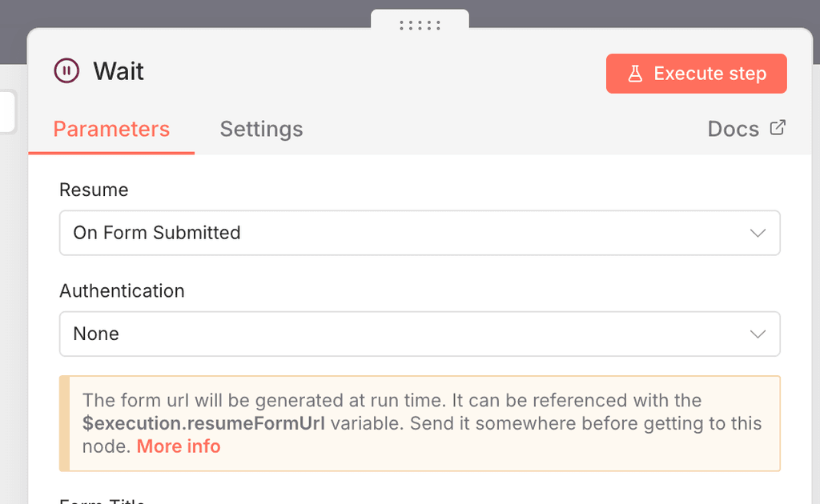
Task: Switch to the Parameters tab
Action: [x=111, y=129]
